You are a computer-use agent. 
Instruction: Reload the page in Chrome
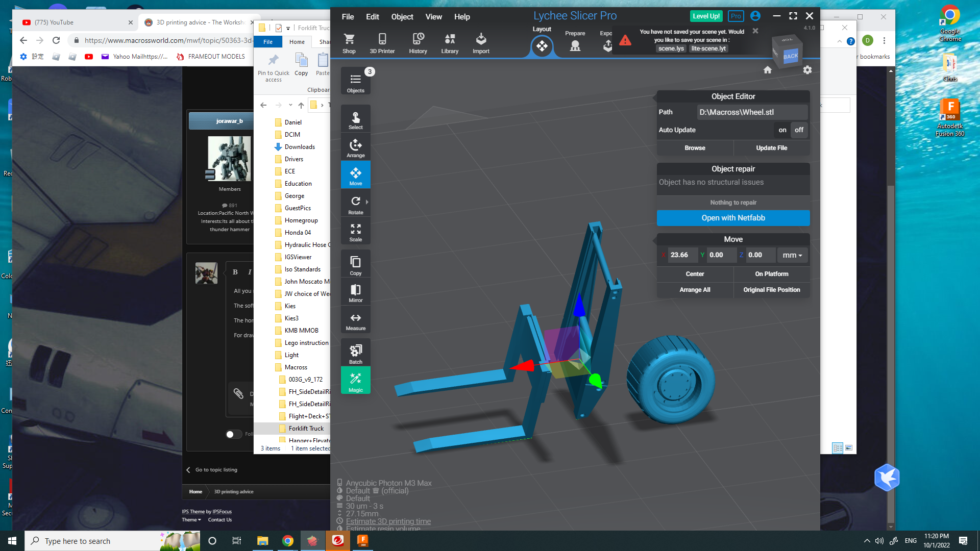point(56,40)
